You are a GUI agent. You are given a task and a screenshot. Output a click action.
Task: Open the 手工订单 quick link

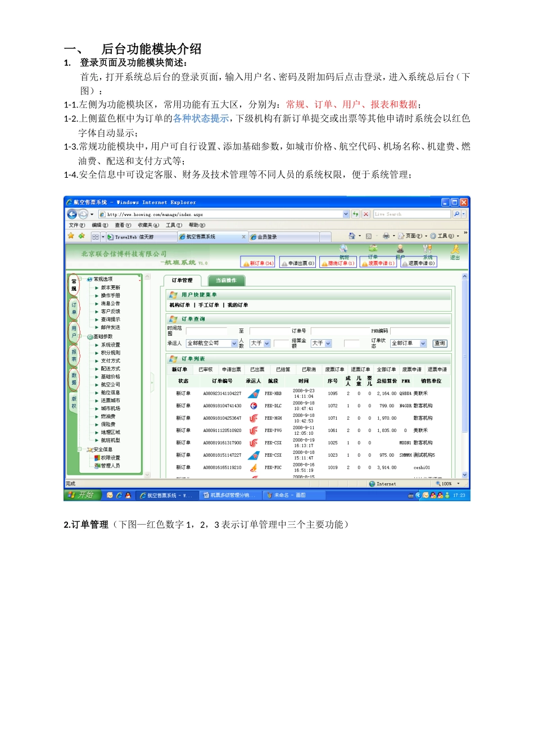[x=209, y=305]
